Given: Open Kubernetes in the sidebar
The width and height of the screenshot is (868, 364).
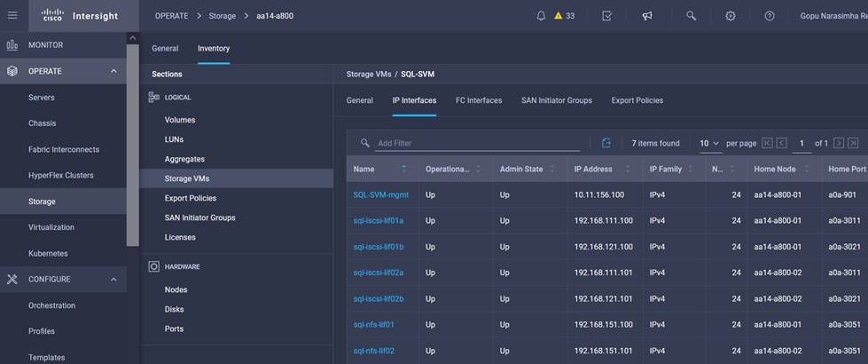Looking at the screenshot, I should point(48,253).
